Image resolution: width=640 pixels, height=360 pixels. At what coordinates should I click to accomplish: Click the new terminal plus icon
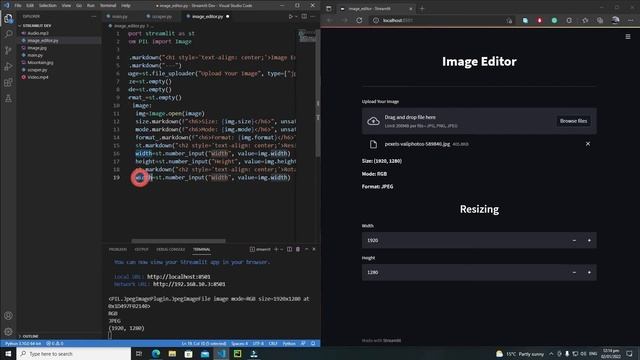276,249
